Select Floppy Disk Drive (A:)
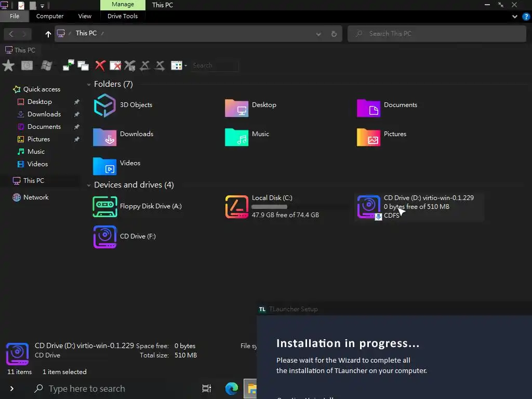Image resolution: width=532 pixels, height=399 pixels. click(x=137, y=206)
